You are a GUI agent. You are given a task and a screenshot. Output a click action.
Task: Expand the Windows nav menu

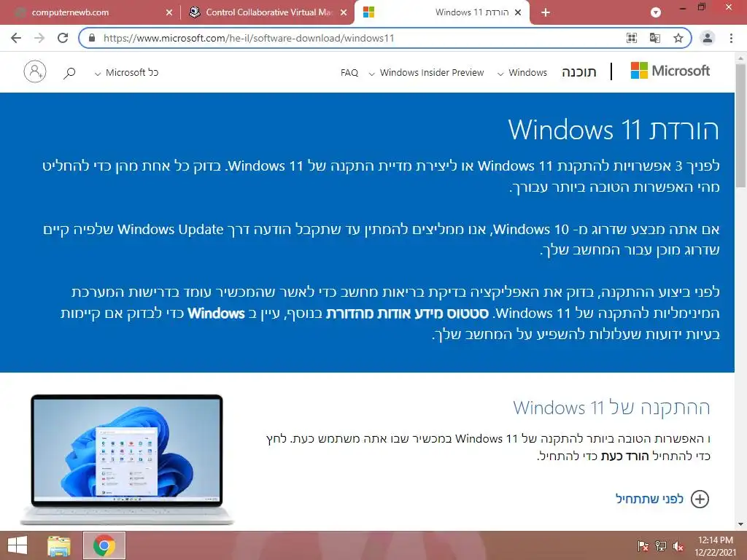pyautogui.click(x=522, y=73)
